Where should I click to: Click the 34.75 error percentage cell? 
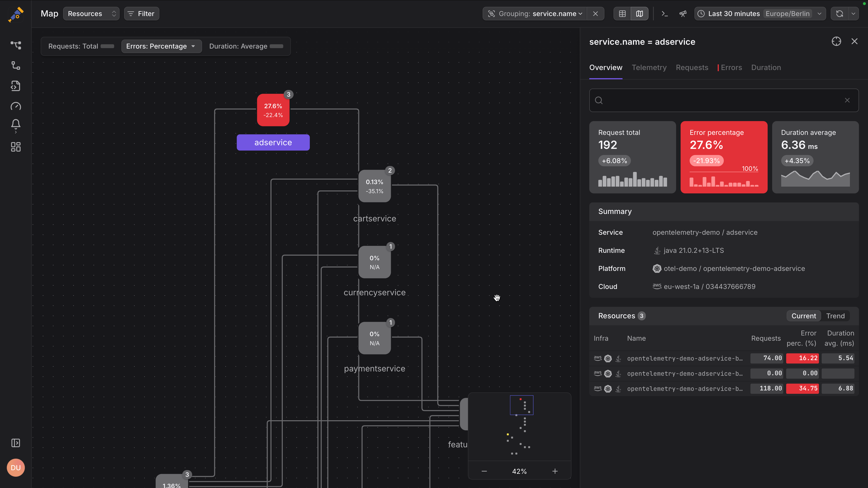point(802,388)
